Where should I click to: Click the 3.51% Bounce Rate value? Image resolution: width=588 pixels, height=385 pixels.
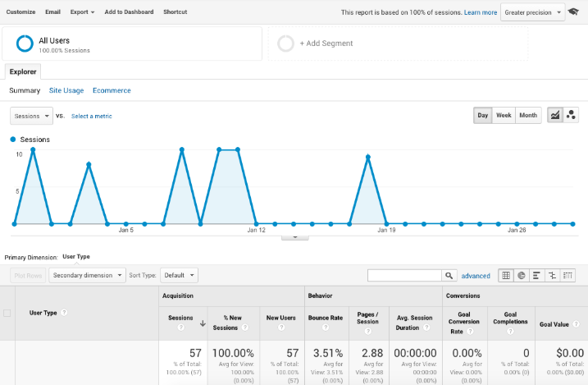tap(328, 353)
